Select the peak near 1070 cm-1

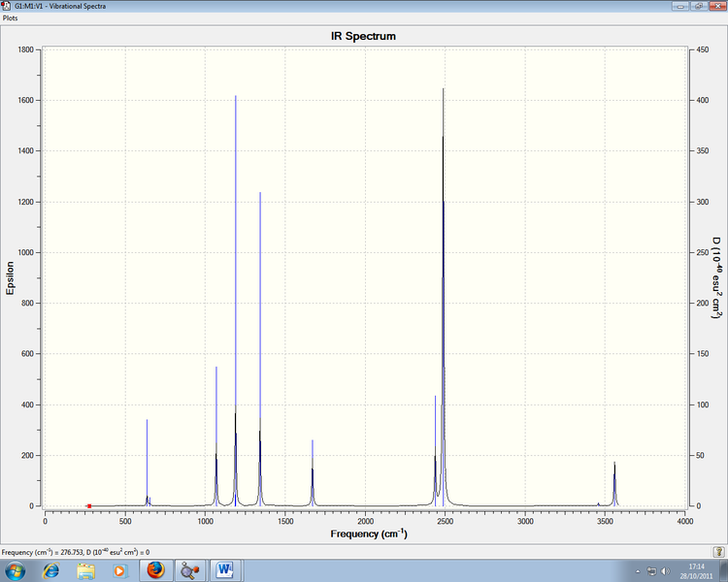(216, 436)
